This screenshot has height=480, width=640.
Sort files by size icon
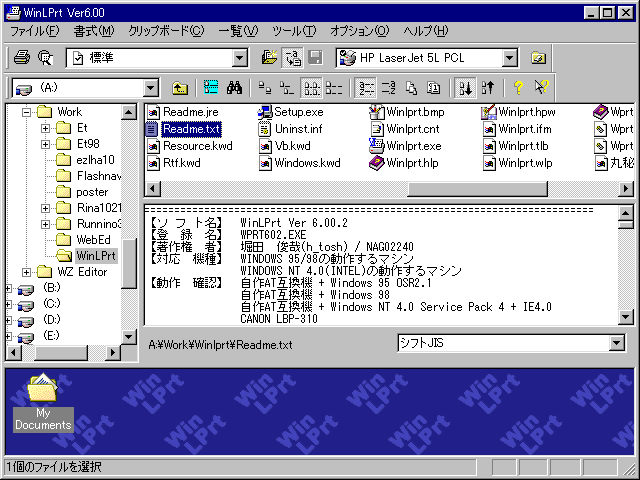tap(411, 87)
